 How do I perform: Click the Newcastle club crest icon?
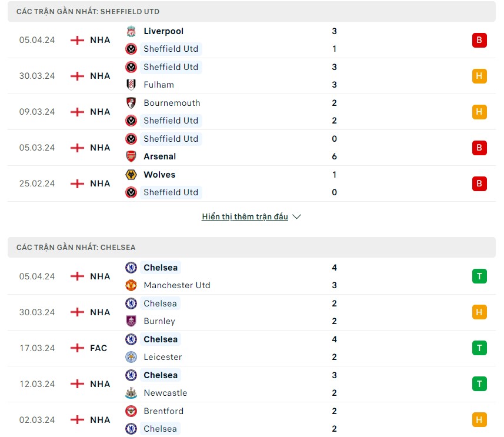pos(131,393)
